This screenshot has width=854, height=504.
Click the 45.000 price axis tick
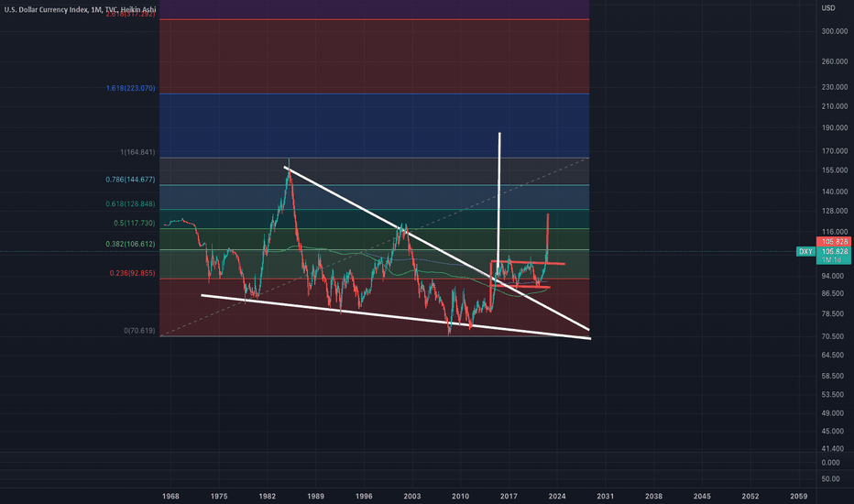tap(833, 432)
